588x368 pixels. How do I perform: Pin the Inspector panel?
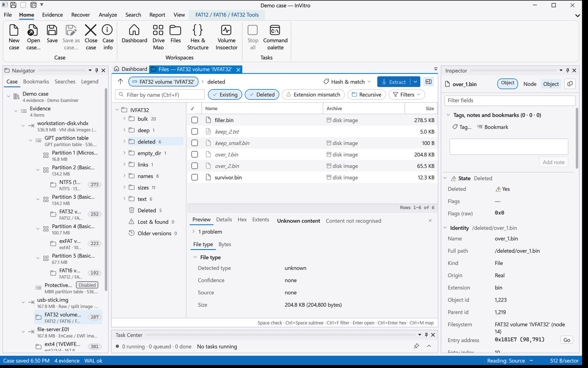567,70
